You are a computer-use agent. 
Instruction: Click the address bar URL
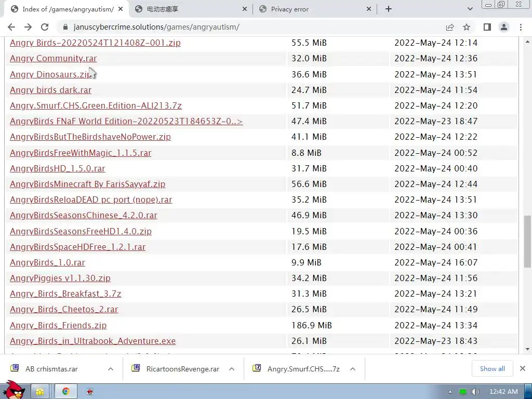pos(156,27)
